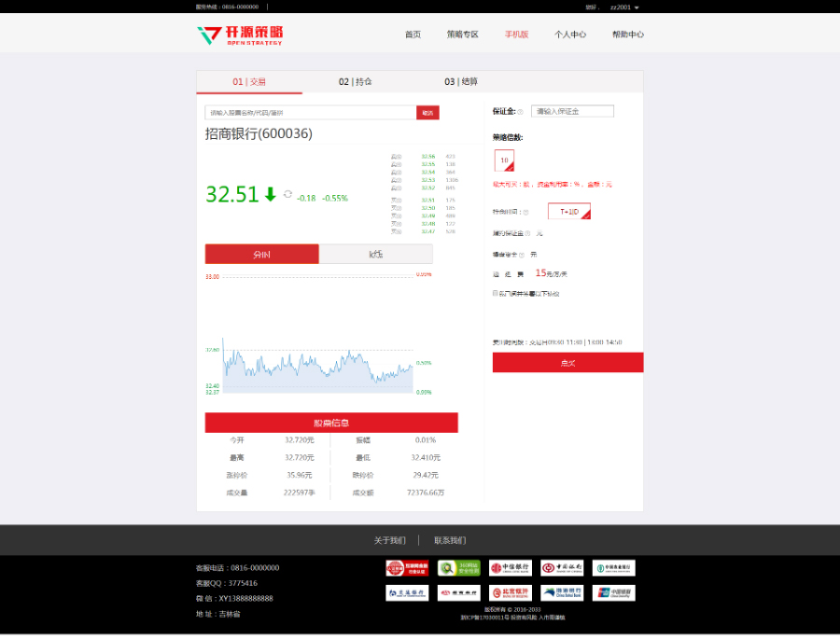The image size is (840, 639).
Task: Click the 72376.66万 turnover value
Action: point(426,493)
